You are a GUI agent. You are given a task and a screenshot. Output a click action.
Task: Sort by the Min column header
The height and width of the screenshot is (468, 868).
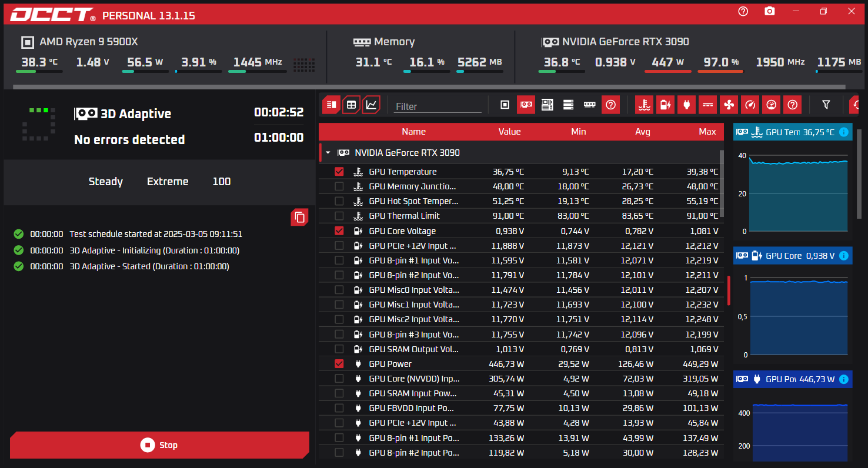pyautogui.click(x=578, y=132)
